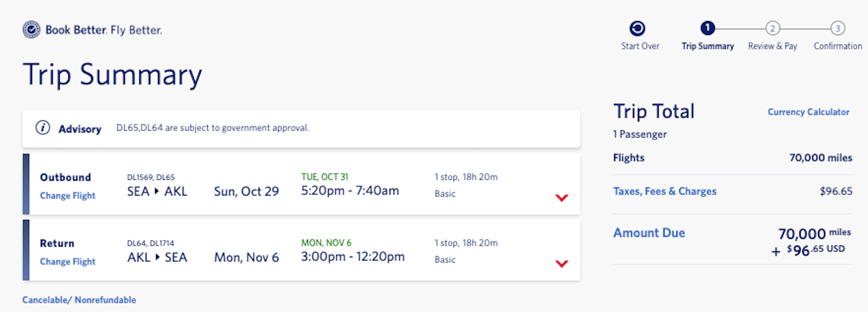Viewport: 868px width, 312px height.
Task: Expand Outbound flight details red chevron
Action: tap(562, 198)
